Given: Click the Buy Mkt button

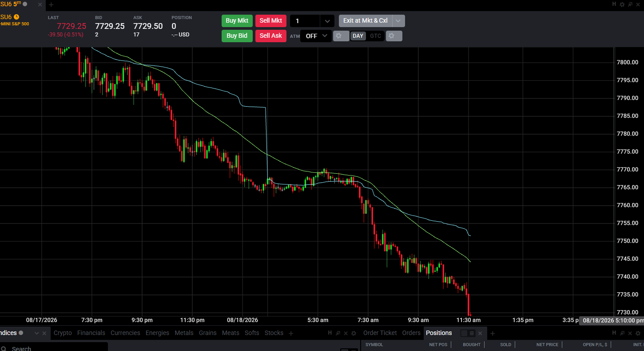Looking at the screenshot, I should (x=237, y=21).
